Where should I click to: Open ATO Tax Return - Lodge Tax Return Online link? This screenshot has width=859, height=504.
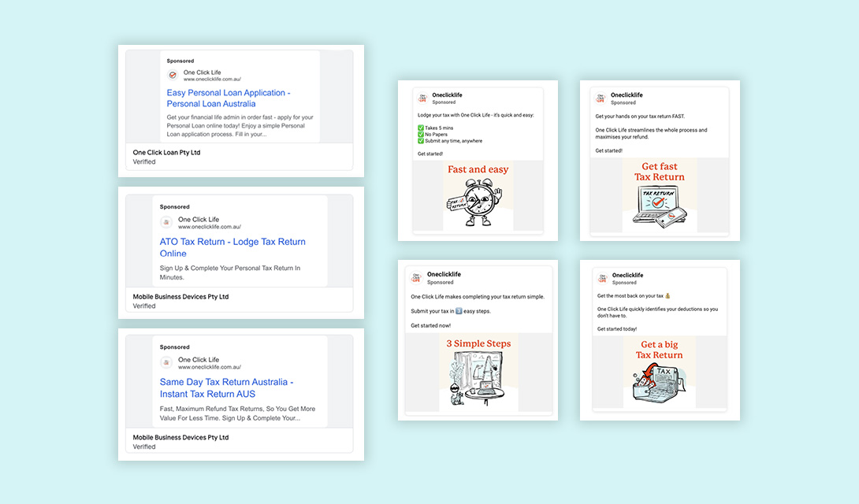[x=232, y=247]
